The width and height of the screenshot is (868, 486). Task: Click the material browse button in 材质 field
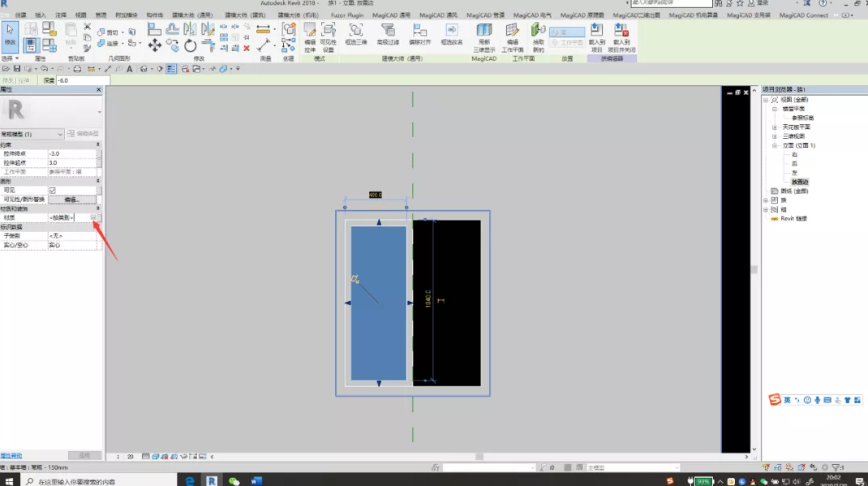click(x=93, y=217)
